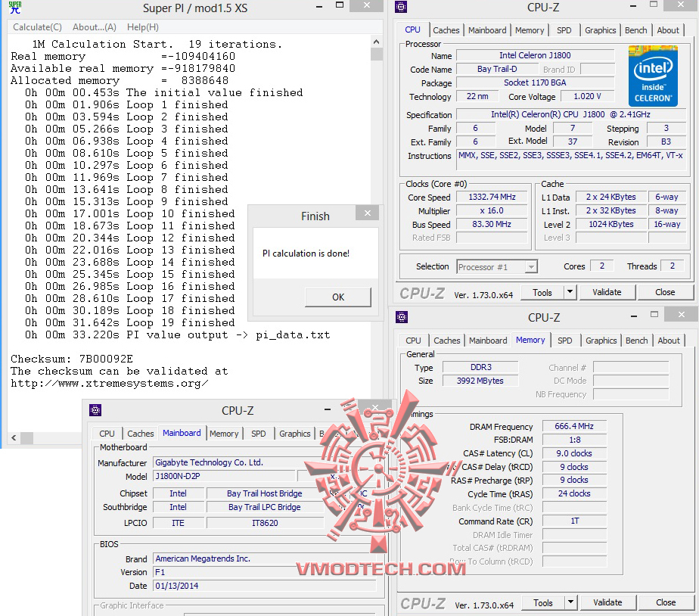699x616 pixels.
Task: Click 'American Megatrends Inc.' BIOS brand field
Action: pos(266,558)
